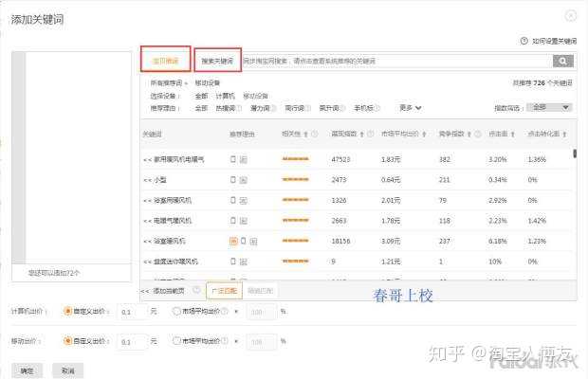Expand the 更多 filter options
588x379 pixels.
tap(410, 108)
